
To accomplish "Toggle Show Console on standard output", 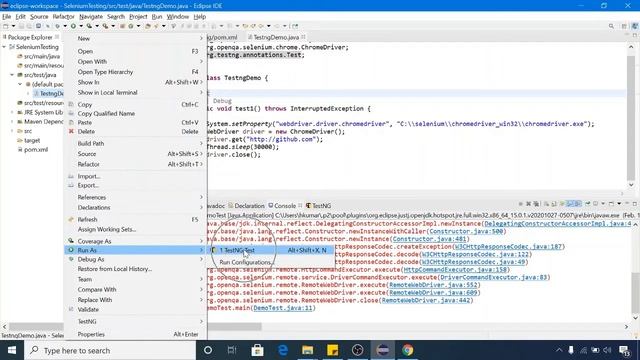I will pyautogui.click(x=570, y=203).
